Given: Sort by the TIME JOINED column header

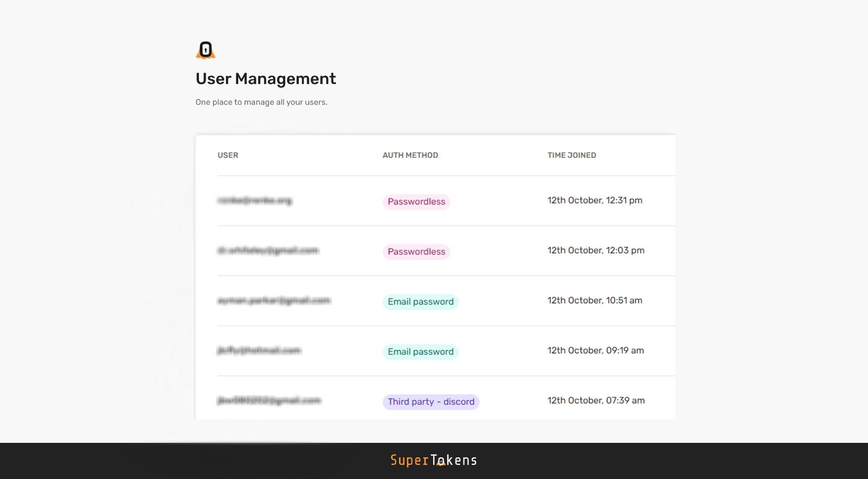Looking at the screenshot, I should [571, 155].
